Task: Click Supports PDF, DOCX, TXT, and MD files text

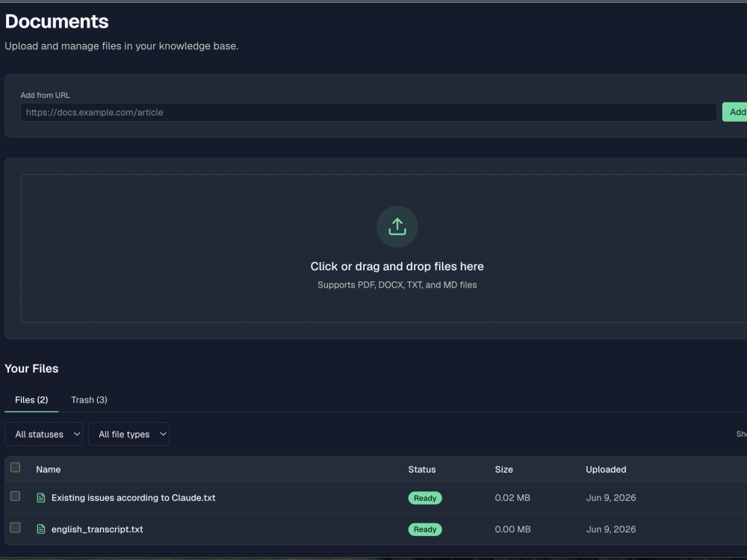Action: pos(397,284)
